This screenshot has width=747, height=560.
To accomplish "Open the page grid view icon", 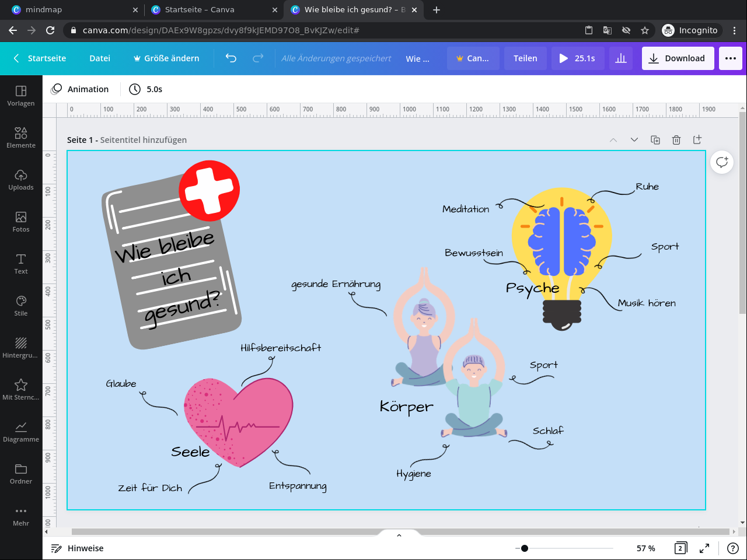I will point(680,548).
